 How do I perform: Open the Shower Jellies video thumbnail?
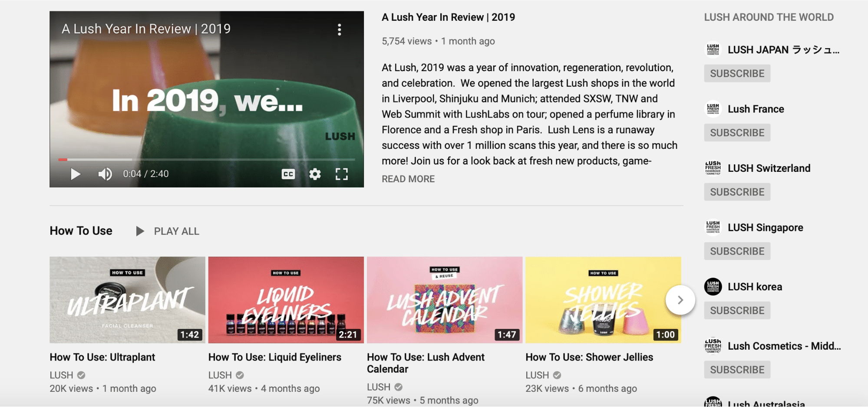click(x=603, y=300)
